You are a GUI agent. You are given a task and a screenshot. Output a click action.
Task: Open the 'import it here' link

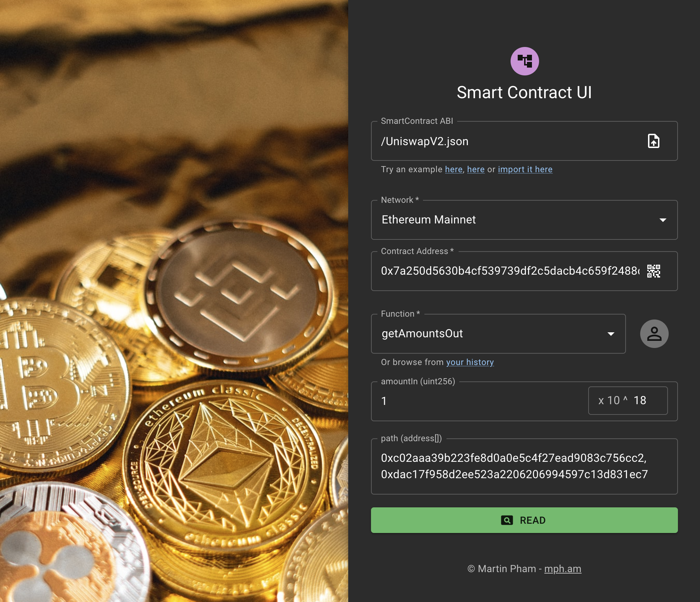(525, 169)
